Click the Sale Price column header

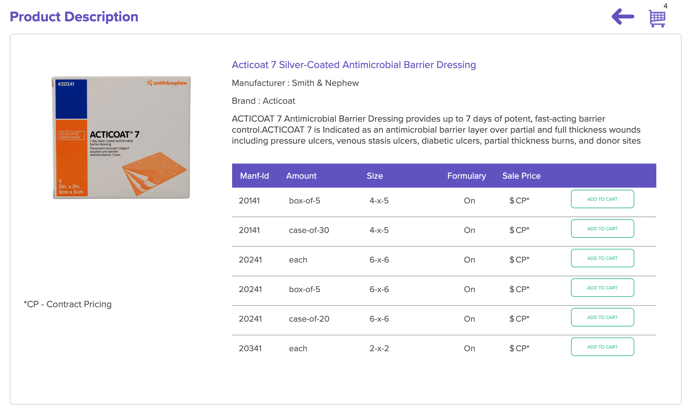(x=521, y=176)
